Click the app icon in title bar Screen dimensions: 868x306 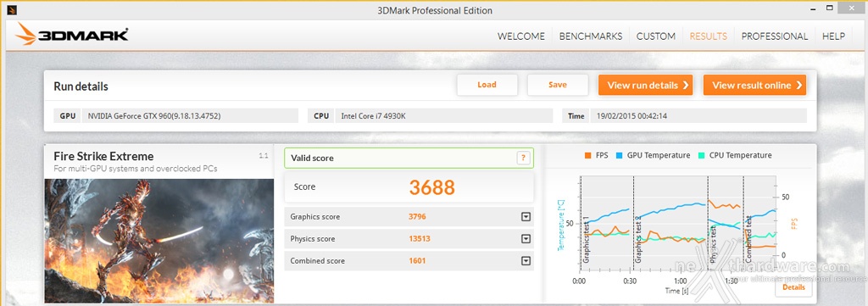[12, 9]
